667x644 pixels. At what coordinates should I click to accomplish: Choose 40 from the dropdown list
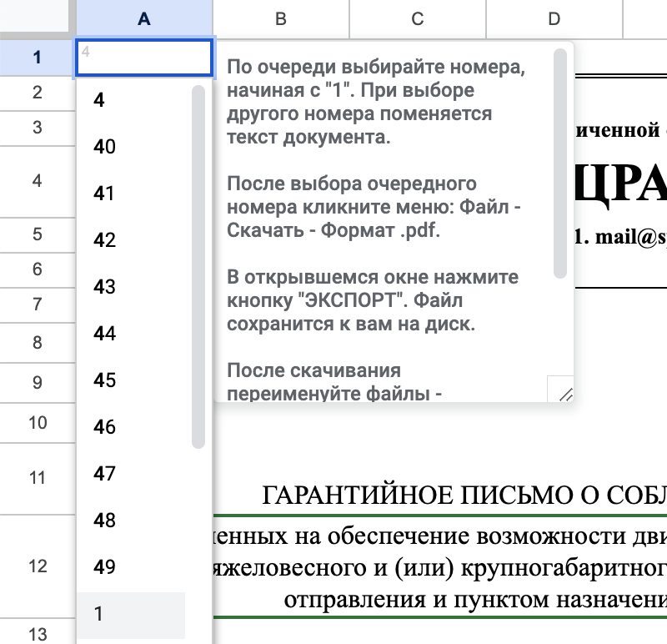(x=131, y=147)
